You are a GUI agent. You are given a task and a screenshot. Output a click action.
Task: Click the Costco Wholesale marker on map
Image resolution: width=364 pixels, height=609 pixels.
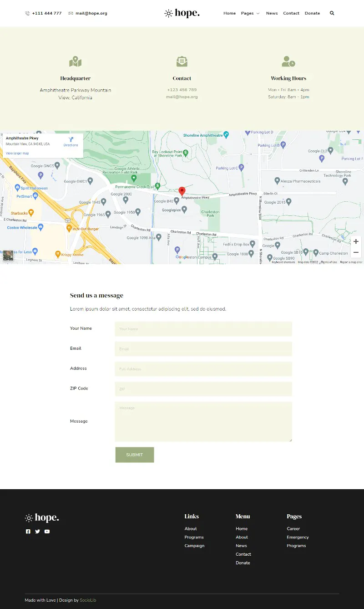coord(40,226)
